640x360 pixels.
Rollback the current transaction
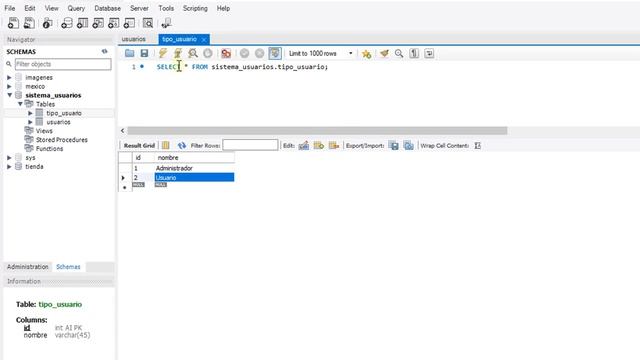[259, 53]
